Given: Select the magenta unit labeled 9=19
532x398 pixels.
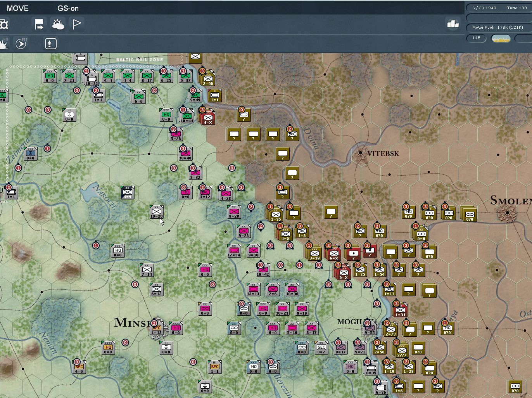Looking at the screenshot, I should point(302,309).
